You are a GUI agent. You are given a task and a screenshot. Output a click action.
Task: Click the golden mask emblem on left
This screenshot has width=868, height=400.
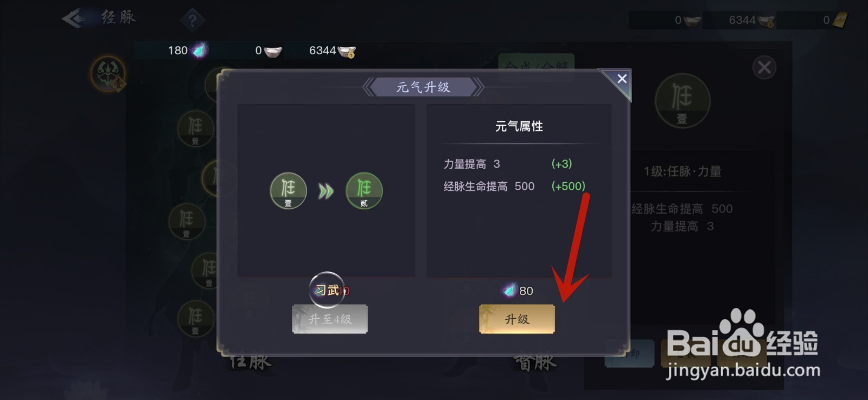pyautogui.click(x=107, y=73)
